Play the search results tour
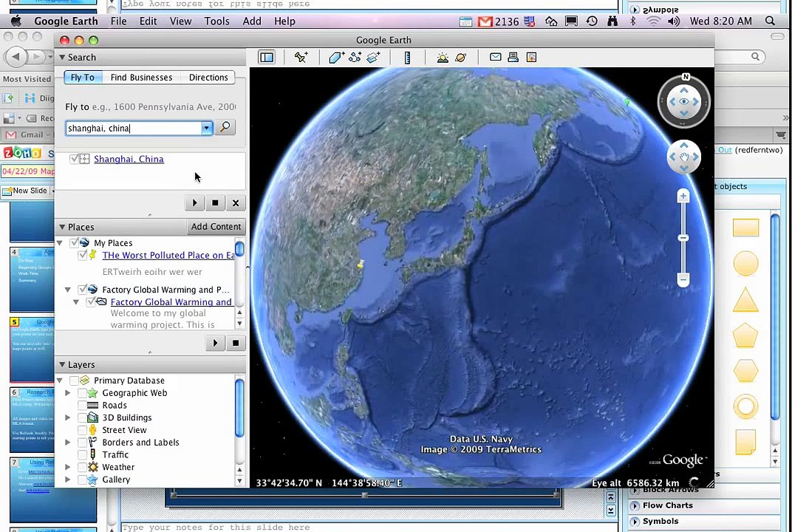The width and height of the screenshot is (792, 532). (x=194, y=202)
